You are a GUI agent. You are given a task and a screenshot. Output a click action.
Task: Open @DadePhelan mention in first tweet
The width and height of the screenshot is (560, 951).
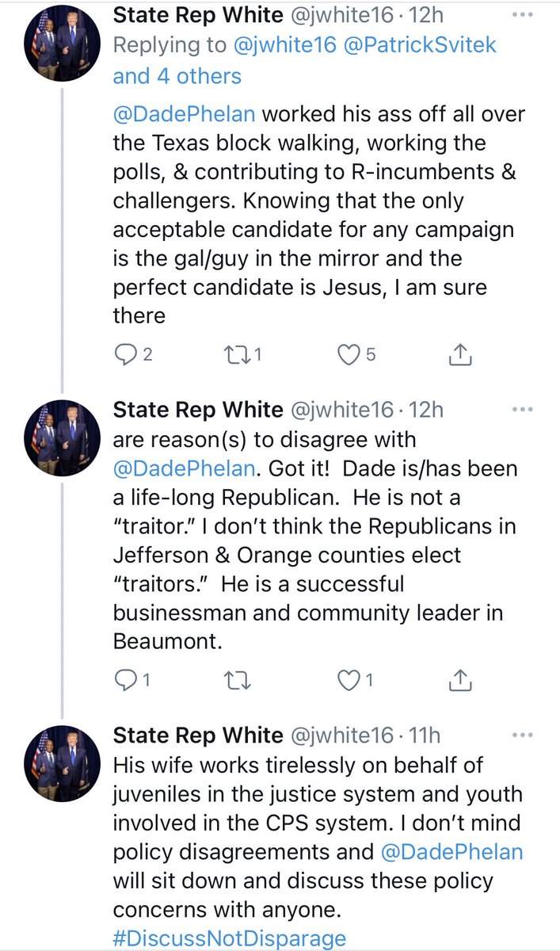tap(184, 113)
